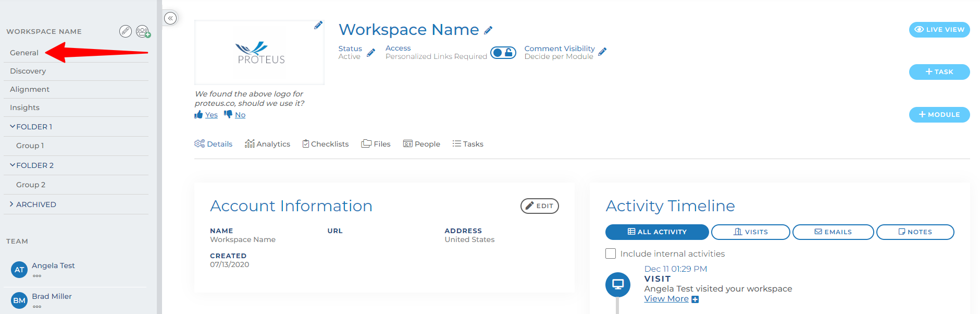Click the Live View button

pos(939,30)
